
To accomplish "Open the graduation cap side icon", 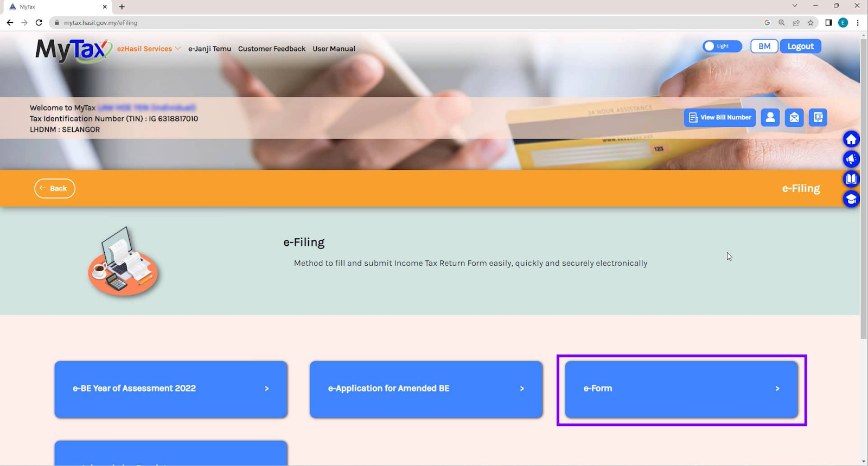I will pos(851,199).
